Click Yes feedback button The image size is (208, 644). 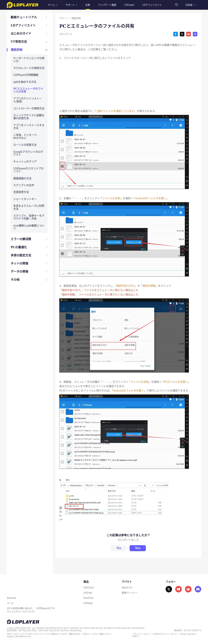click(x=138, y=548)
